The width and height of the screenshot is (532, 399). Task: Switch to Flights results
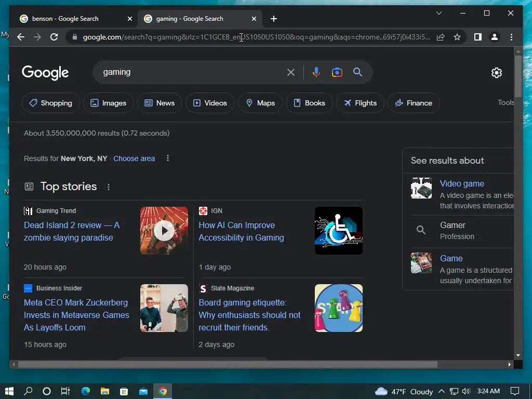[x=361, y=103]
